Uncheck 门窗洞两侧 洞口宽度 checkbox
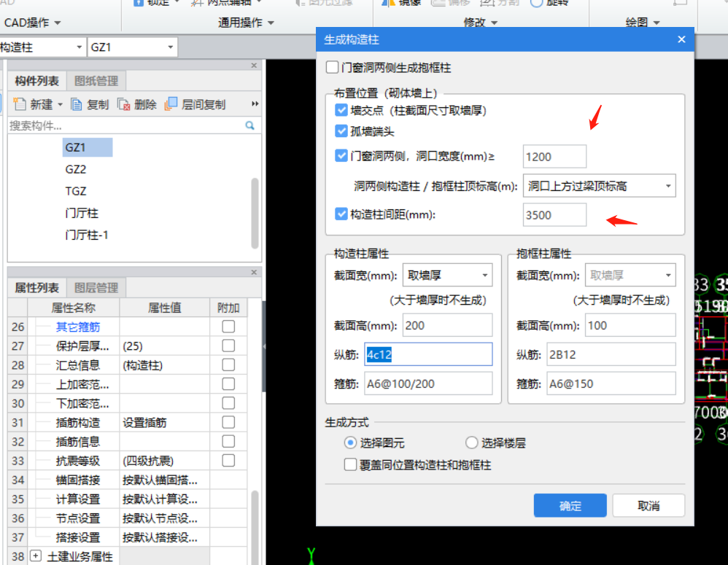This screenshot has height=565, width=728. (341, 156)
